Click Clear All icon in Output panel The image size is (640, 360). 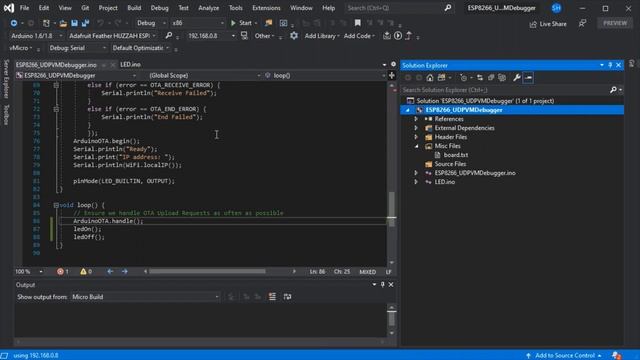tap(272, 297)
